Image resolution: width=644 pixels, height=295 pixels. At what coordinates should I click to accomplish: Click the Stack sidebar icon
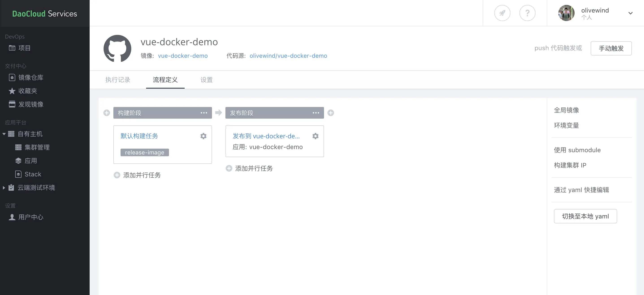point(18,174)
